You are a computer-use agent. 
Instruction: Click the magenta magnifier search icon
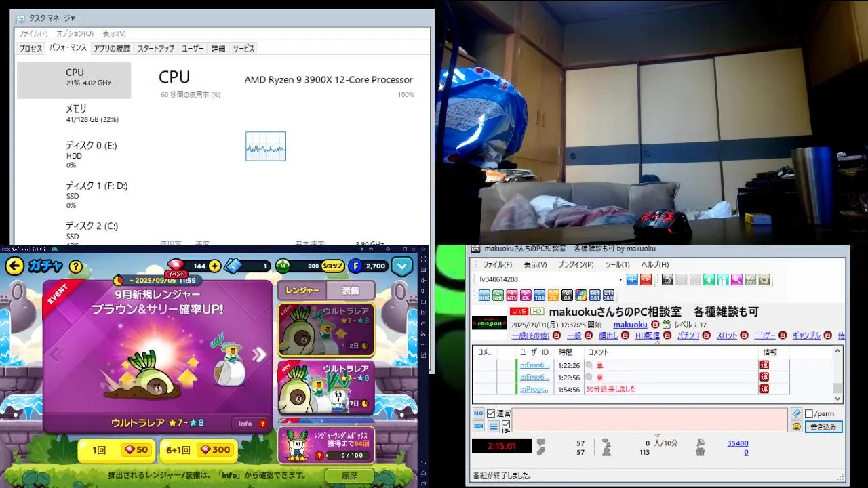click(736, 279)
